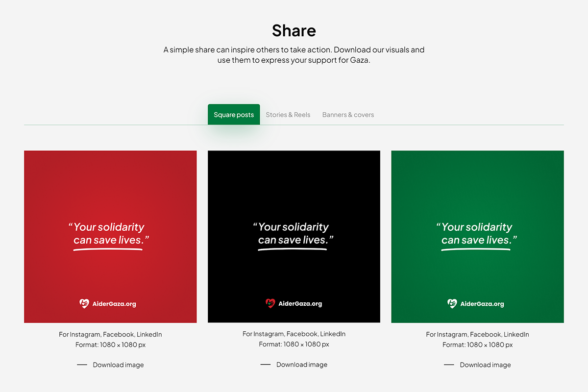This screenshot has width=588, height=392.
Task: Click the heart logo on the black post
Action: point(270,303)
